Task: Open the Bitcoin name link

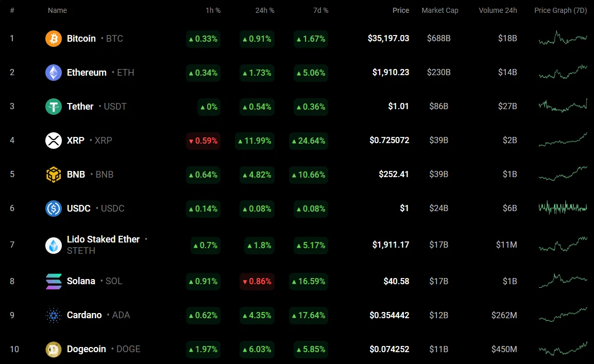Action: click(x=81, y=39)
